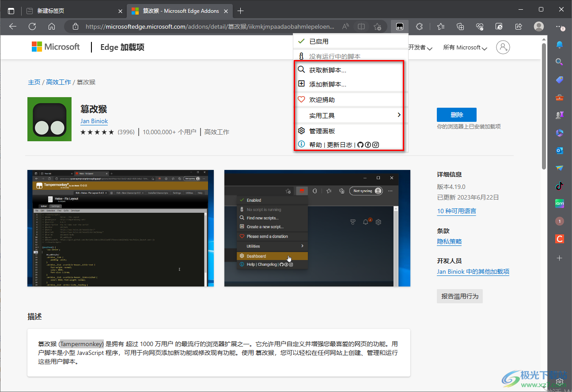Open the Favorites list icon
Image resolution: width=572 pixels, height=392 pixels.
point(440,26)
